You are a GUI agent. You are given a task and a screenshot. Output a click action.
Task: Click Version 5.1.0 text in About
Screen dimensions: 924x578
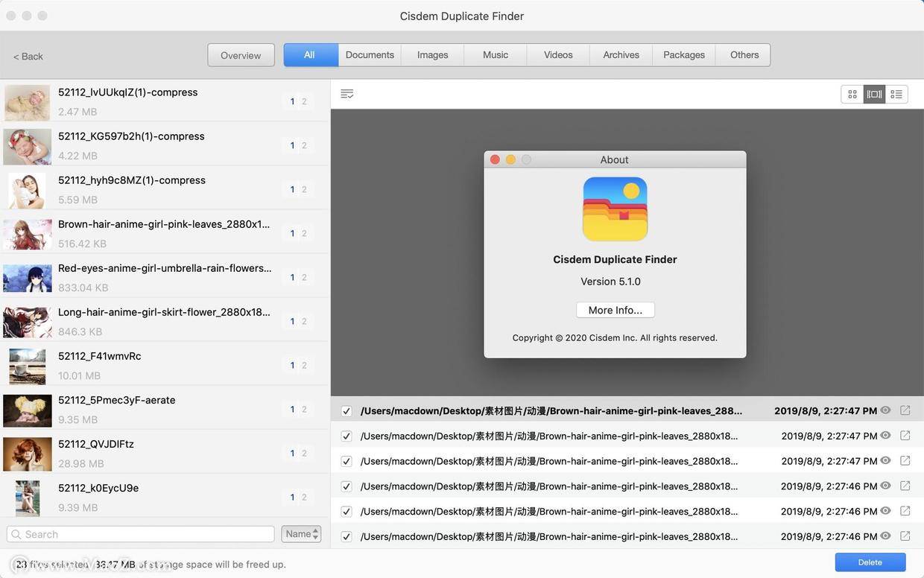pos(610,282)
